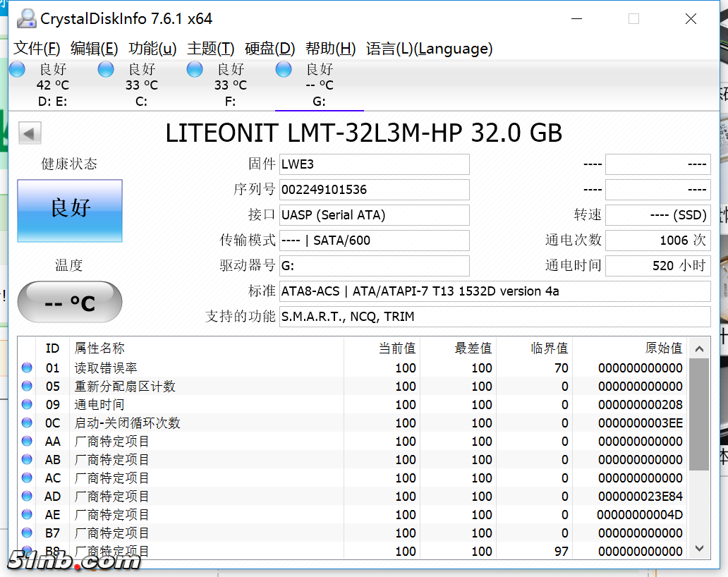Click the SMART list vertical scrollbar thumb
728x577 pixels.
coord(699,414)
